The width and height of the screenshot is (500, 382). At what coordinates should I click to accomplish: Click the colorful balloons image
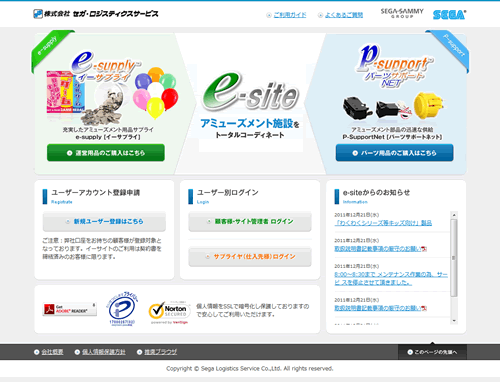tap(155, 92)
